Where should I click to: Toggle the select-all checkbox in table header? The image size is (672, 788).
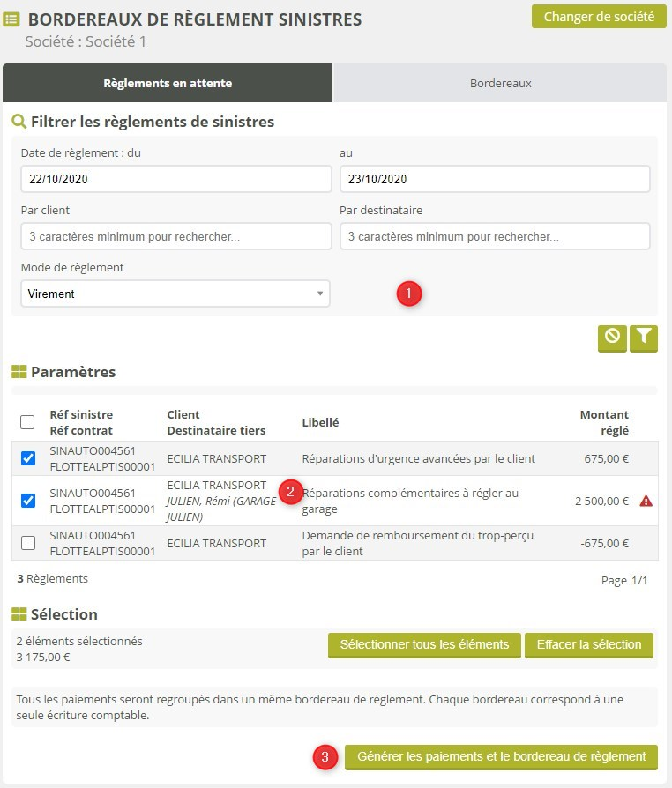tap(27, 422)
